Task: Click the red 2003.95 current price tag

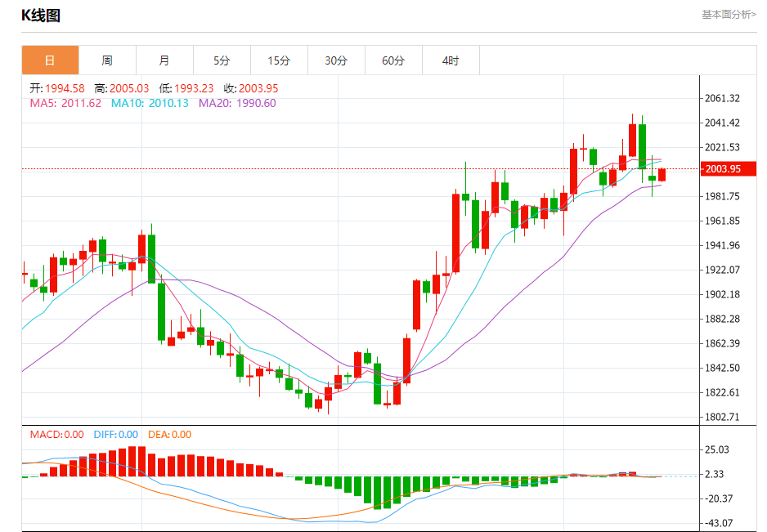Action: point(729,168)
